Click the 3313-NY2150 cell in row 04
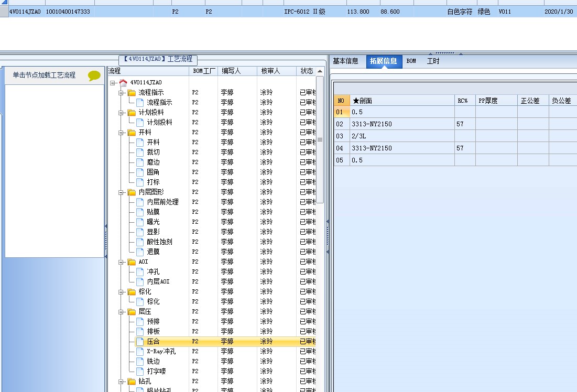This screenshot has height=392, width=577. coord(402,148)
